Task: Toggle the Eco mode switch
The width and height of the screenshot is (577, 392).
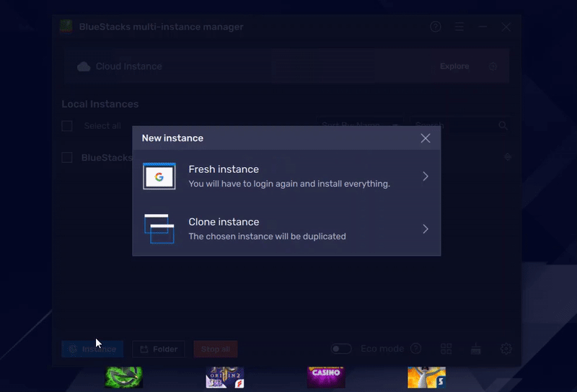Action: point(341,349)
